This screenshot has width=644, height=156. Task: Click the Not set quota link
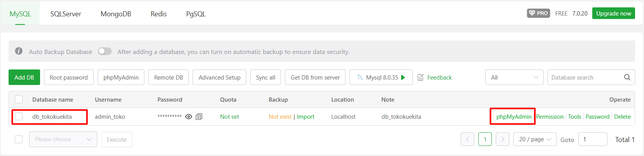point(230,117)
